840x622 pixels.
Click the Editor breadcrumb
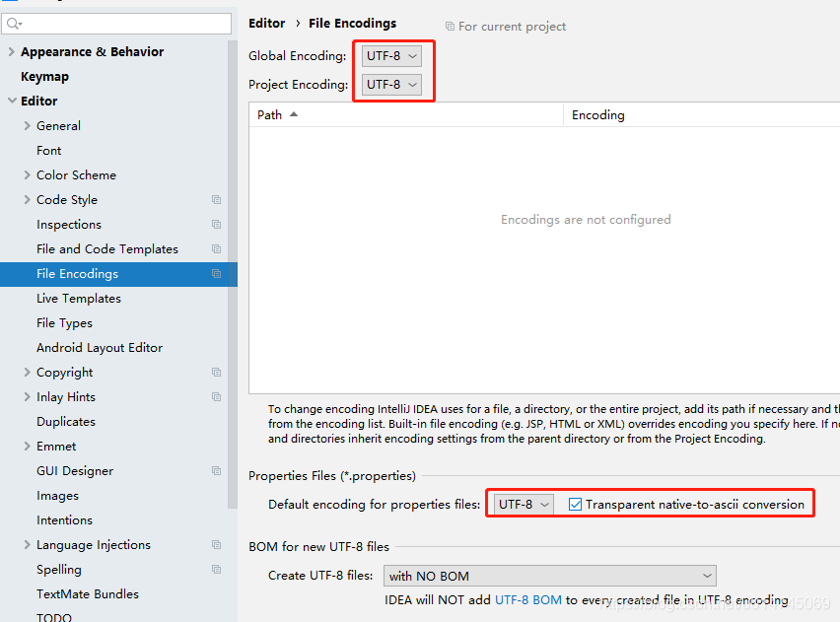(267, 24)
